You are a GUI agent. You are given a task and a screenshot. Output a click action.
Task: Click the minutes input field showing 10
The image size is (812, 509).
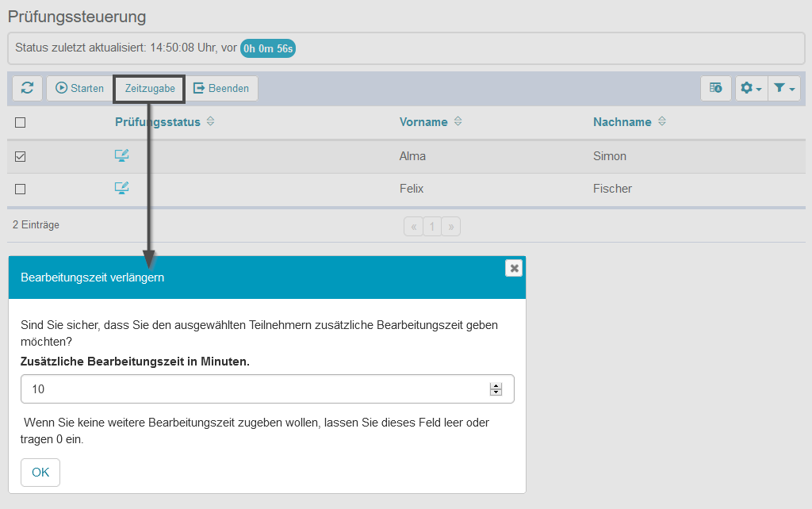pyautogui.click(x=238, y=388)
